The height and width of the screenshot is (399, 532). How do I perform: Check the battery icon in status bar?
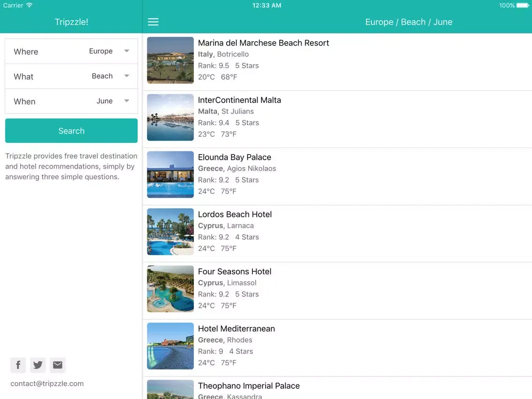point(523,6)
